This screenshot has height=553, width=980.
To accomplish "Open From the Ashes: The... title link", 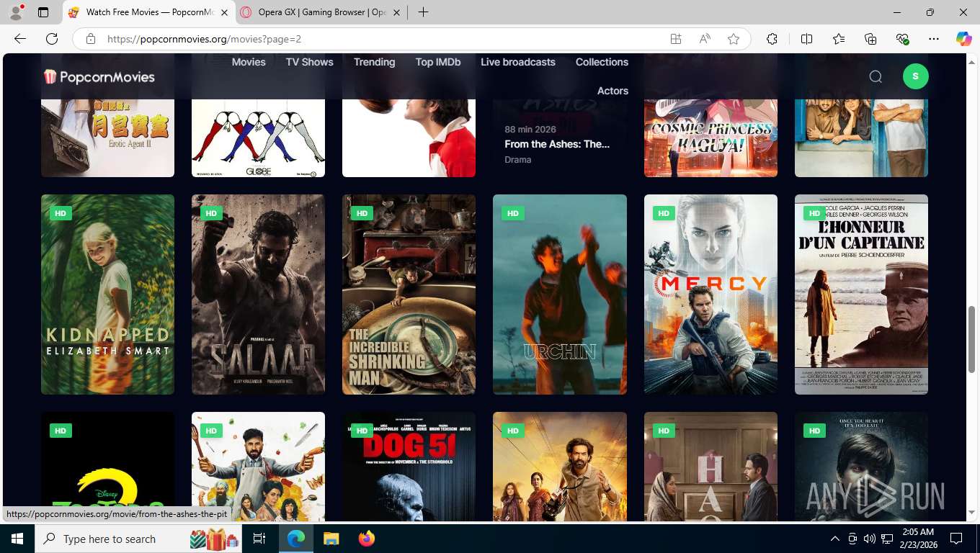I will pos(557,144).
